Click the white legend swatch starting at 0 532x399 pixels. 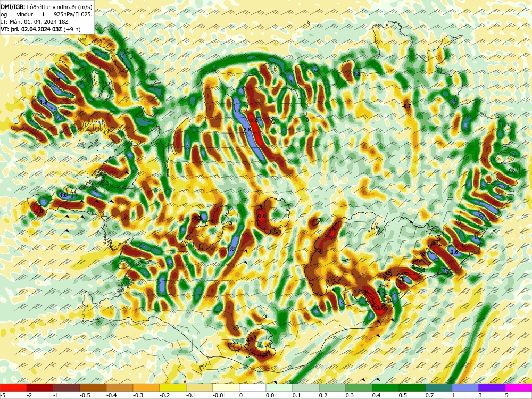coord(253,387)
